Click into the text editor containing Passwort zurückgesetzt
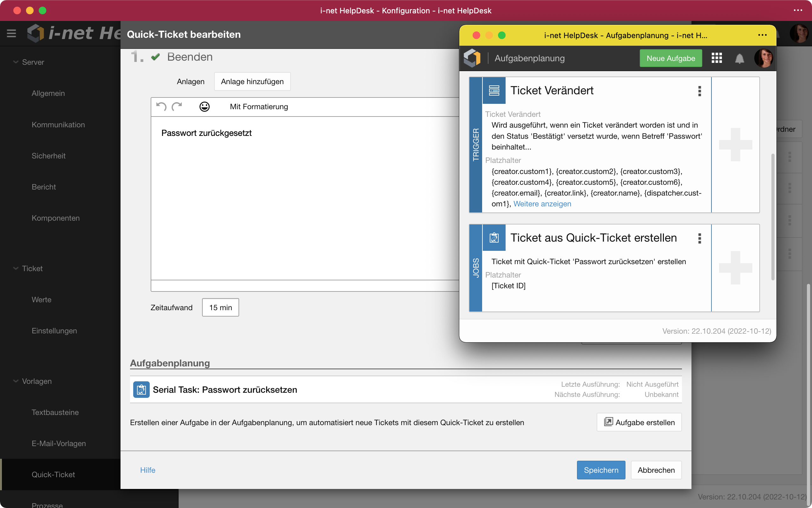The image size is (812, 508). pos(305,198)
